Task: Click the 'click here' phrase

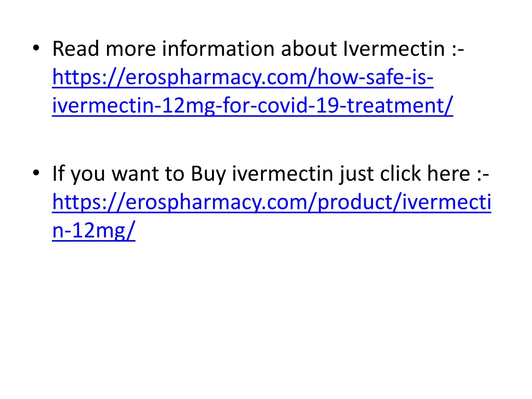Action: (425, 174)
